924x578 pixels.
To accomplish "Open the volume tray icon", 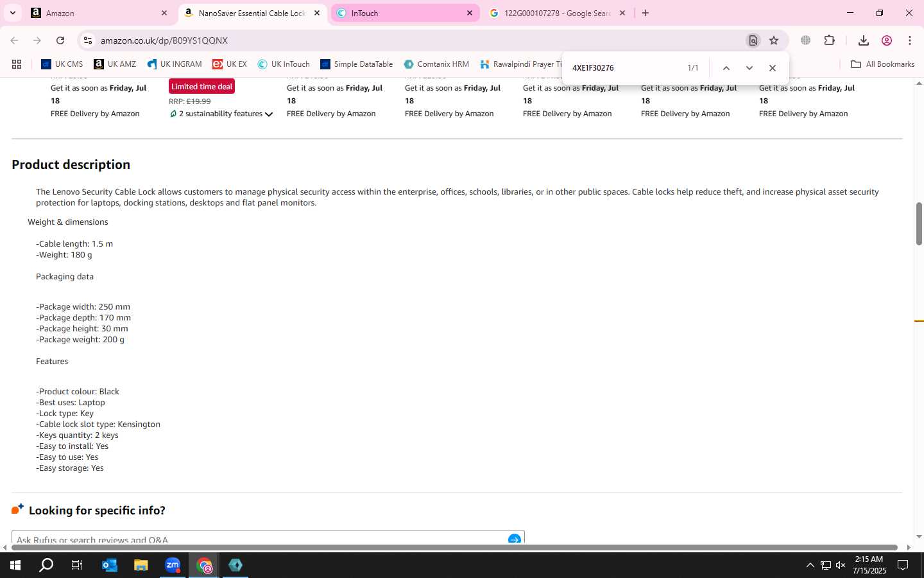I will click(x=841, y=565).
